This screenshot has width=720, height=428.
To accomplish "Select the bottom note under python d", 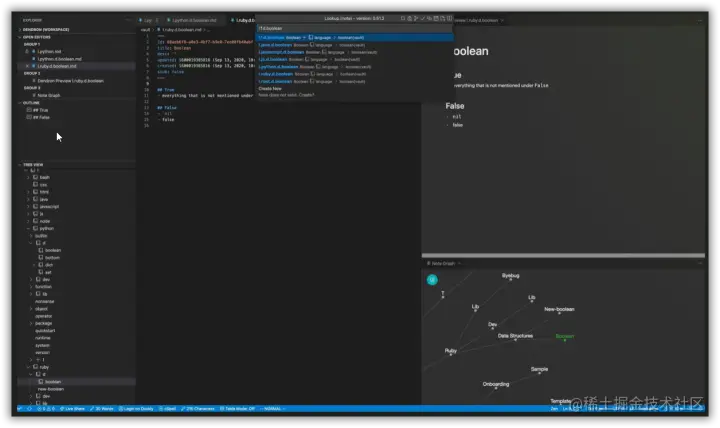I will click(52, 258).
